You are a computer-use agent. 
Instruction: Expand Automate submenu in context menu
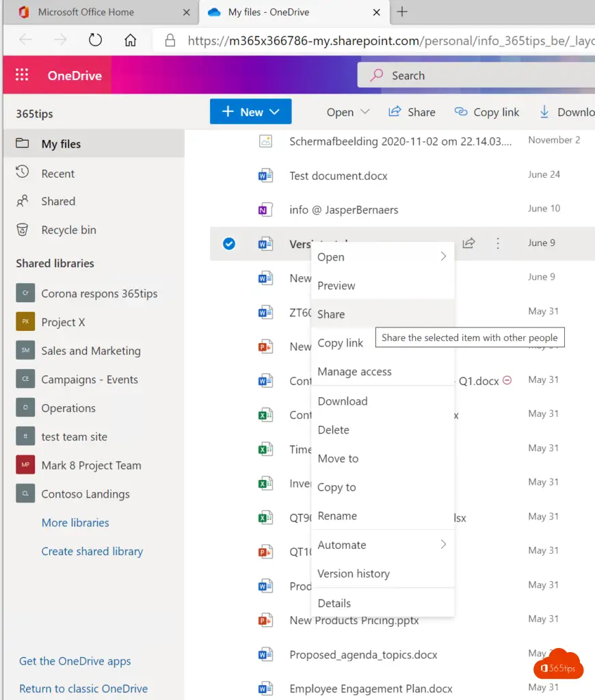coord(443,544)
